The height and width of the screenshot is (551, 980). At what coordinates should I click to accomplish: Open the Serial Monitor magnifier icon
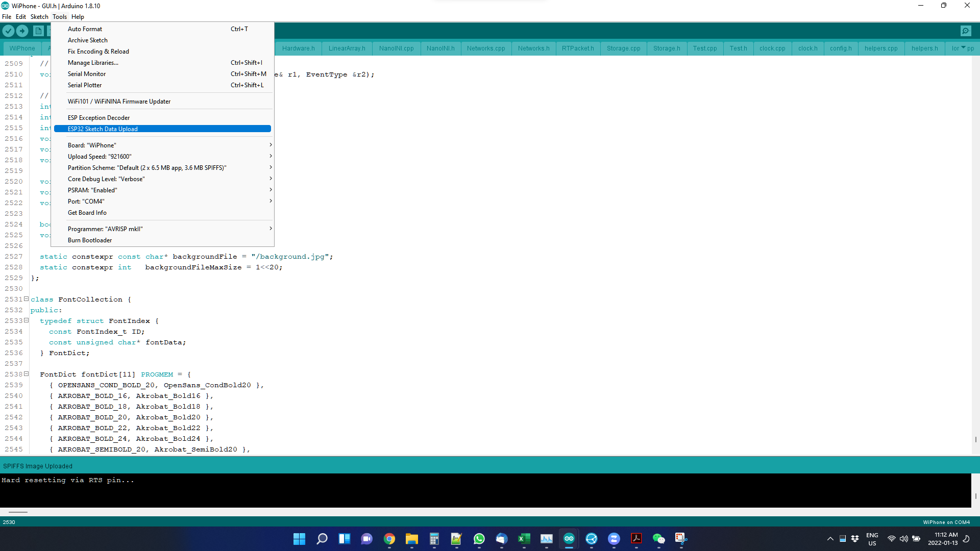tap(966, 31)
